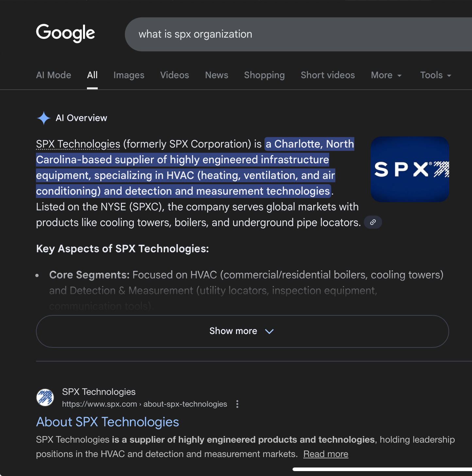Image resolution: width=472 pixels, height=476 pixels.
Task: Go to the Videos tab
Action: [175, 75]
